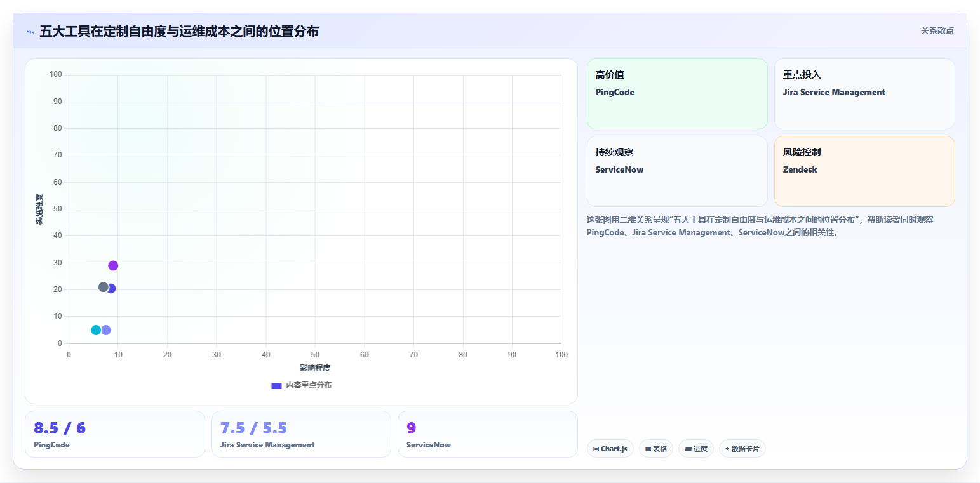Click the purple scatter point near value 30
Screen dimensions: 980x483
tap(113, 265)
